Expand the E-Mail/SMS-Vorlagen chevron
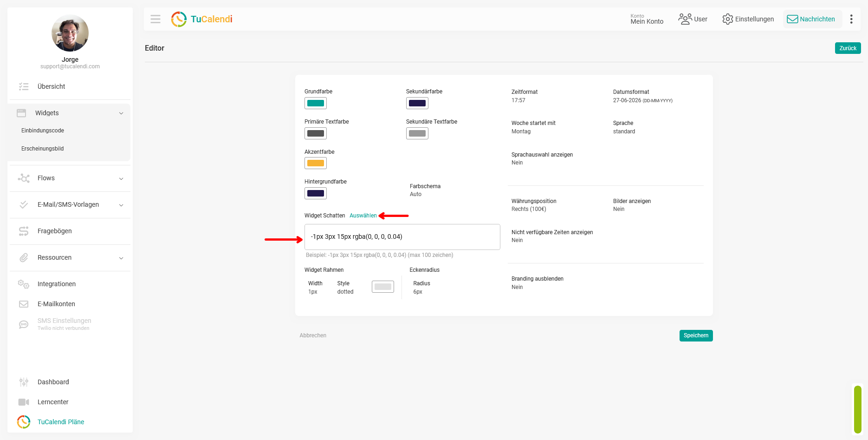 [x=121, y=205]
